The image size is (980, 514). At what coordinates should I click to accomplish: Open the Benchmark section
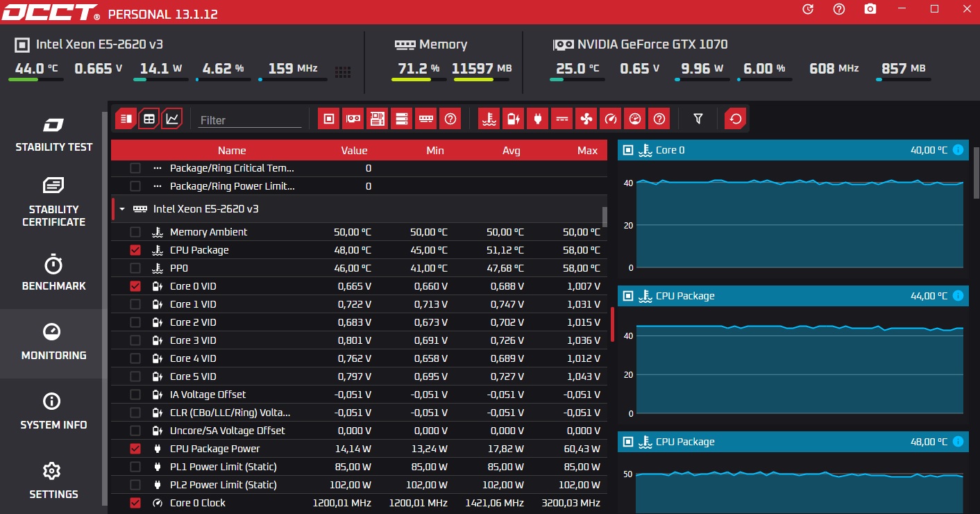tap(53, 274)
